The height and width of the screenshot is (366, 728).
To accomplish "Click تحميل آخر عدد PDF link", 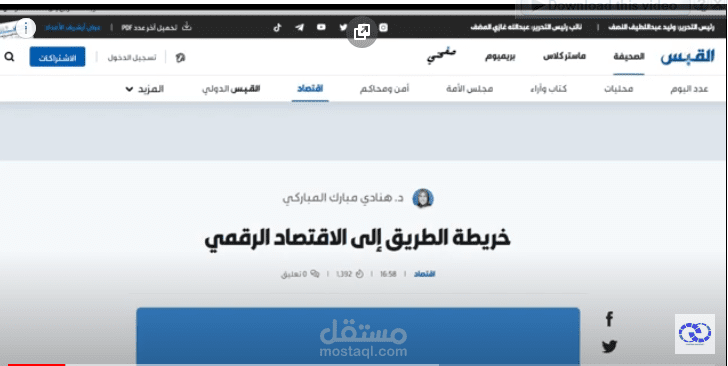I will click(149, 27).
